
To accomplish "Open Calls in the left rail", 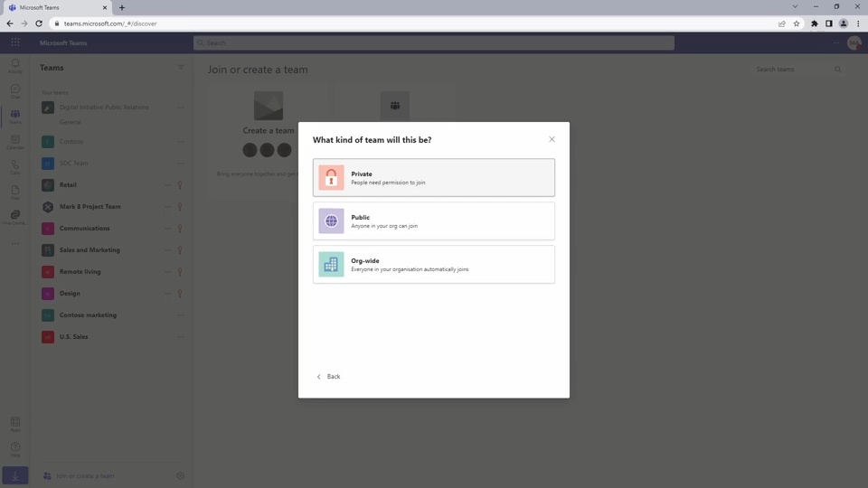I will pyautogui.click(x=15, y=167).
